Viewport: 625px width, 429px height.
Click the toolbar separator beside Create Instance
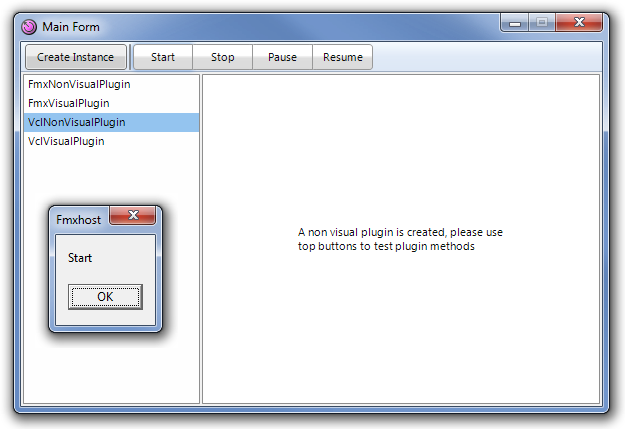pyautogui.click(x=130, y=57)
